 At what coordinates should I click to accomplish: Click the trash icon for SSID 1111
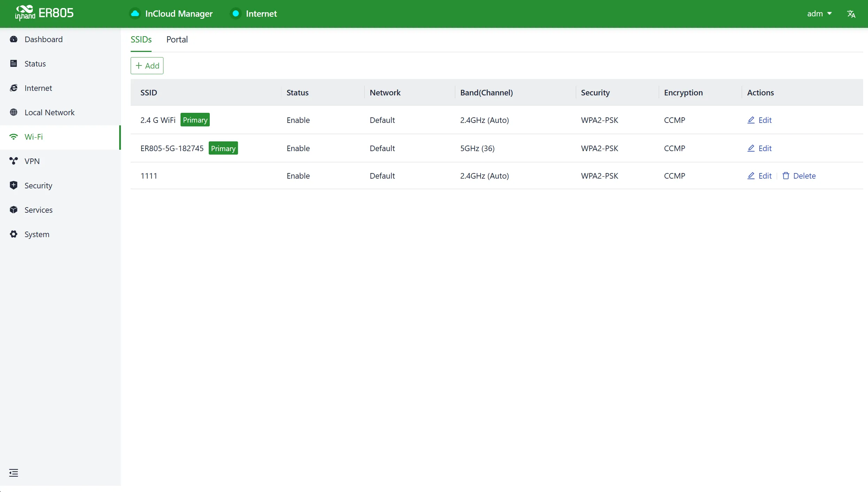(x=786, y=175)
